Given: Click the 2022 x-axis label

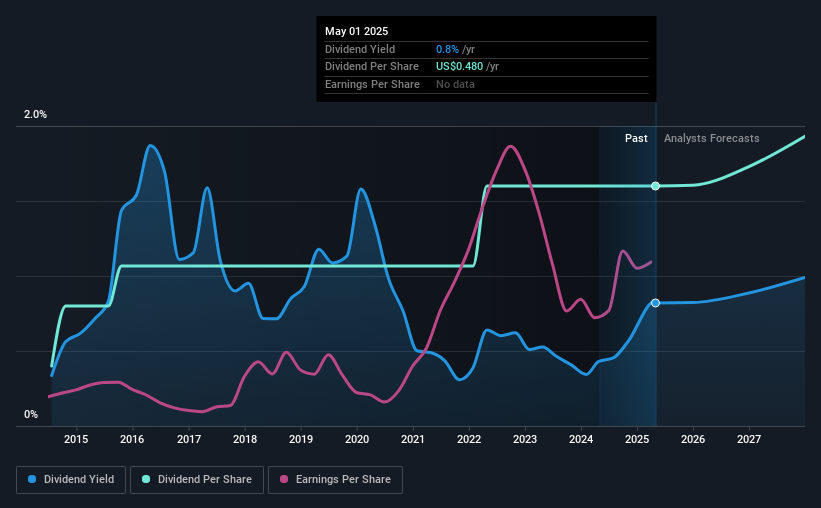Looking at the screenshot, I should point(469,439).
